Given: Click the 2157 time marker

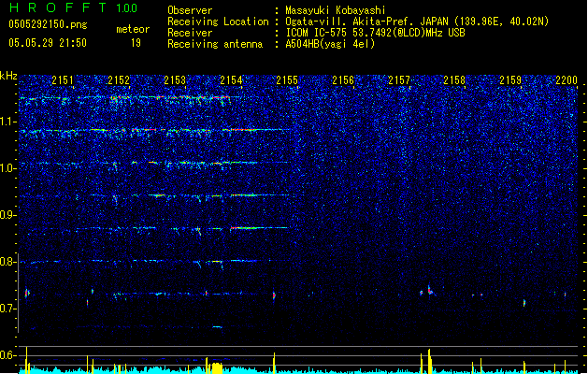Looking at the screenshot, I should (x=399, y=80).
